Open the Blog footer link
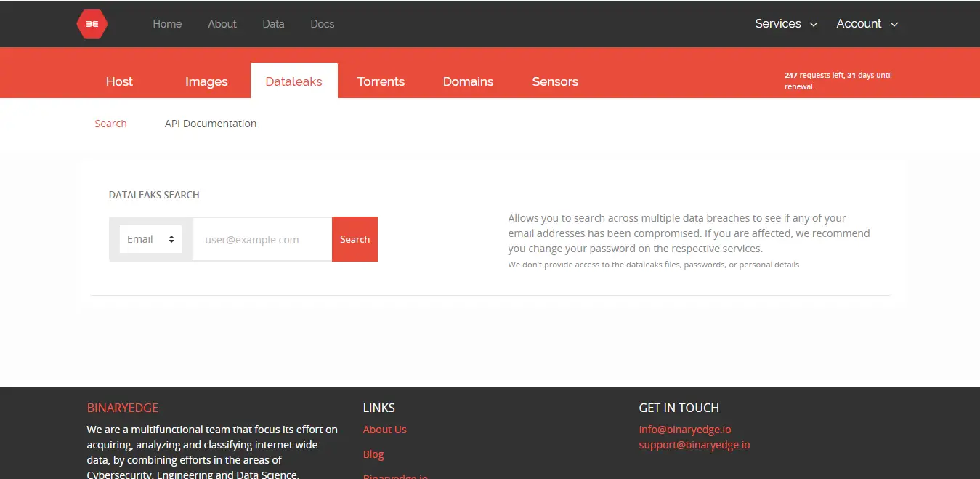Screen dimensions: 980x479 click(x=373, y=454)
